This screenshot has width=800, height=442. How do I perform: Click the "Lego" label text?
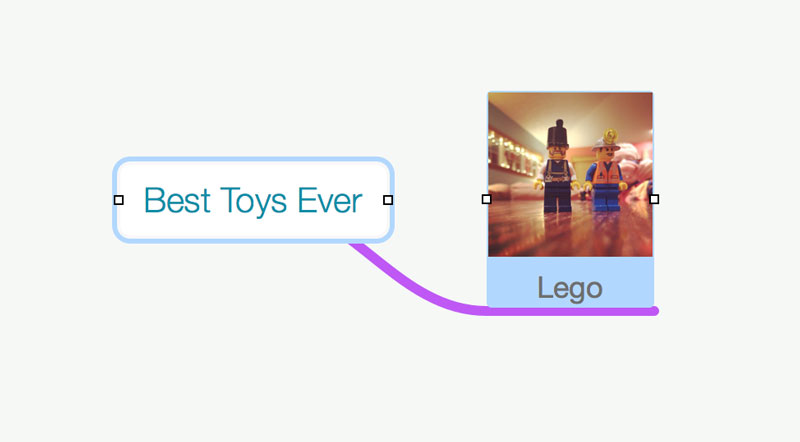(x=570, y=288)
